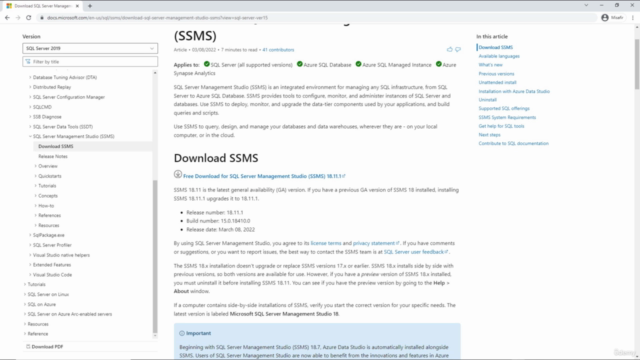Expand How-to tree item
This screenshot has height=360, width=640.
[x=36, y=206]
